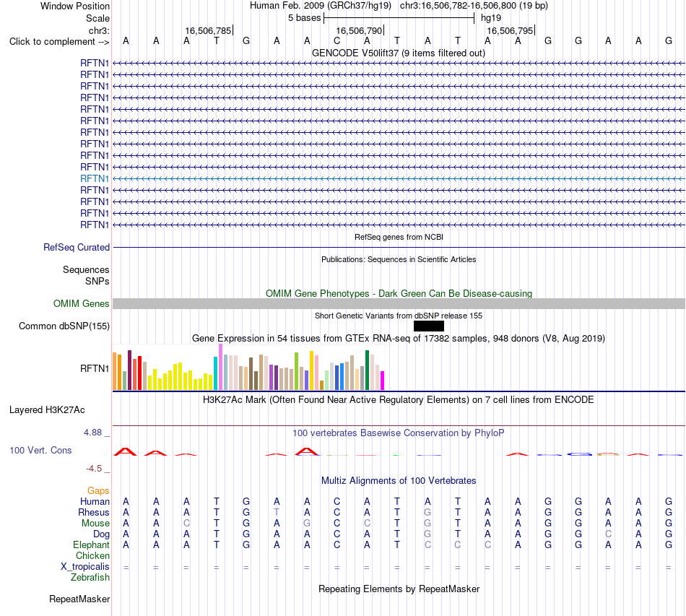
Task: Open the RefSeq Curated track label
Action: coord(76,247)
